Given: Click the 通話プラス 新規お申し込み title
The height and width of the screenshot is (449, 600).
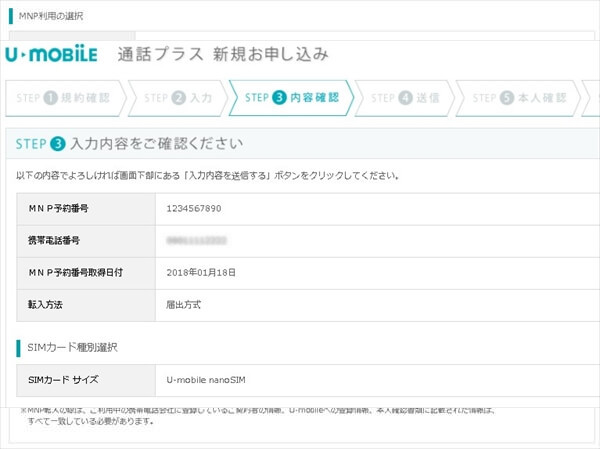Looking at the screenshot, I should (x=223, y=54).
